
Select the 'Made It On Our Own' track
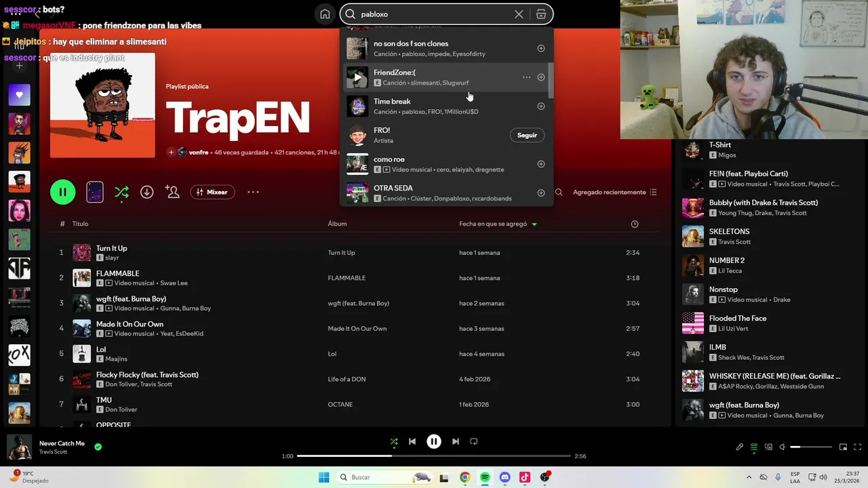(x=355, y=329)
